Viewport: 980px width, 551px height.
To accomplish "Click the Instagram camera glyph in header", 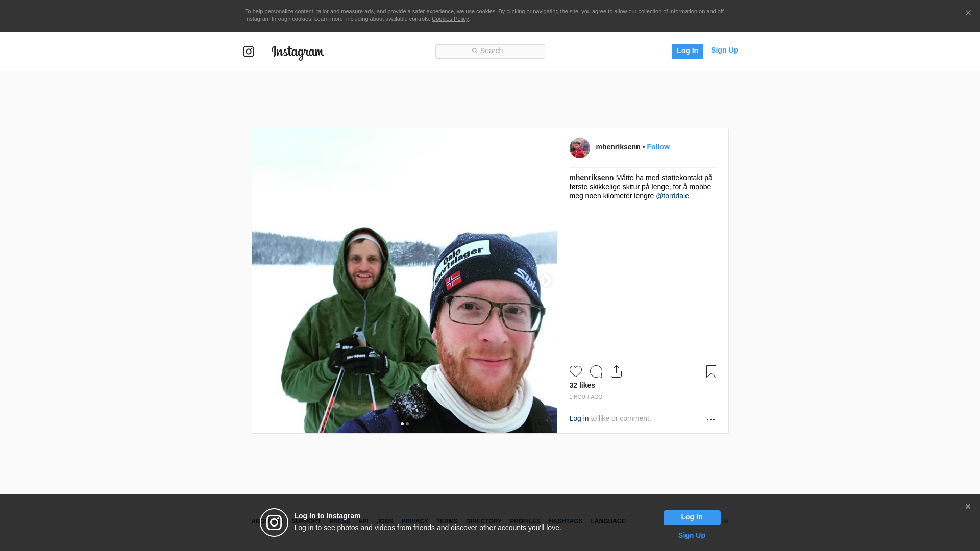I will coord(249,52).
